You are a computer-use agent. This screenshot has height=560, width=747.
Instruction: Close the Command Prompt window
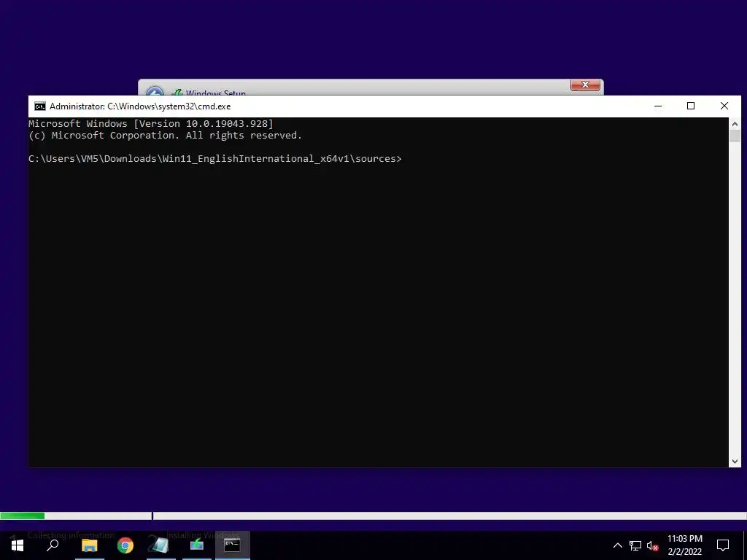(x=724, y=106)
